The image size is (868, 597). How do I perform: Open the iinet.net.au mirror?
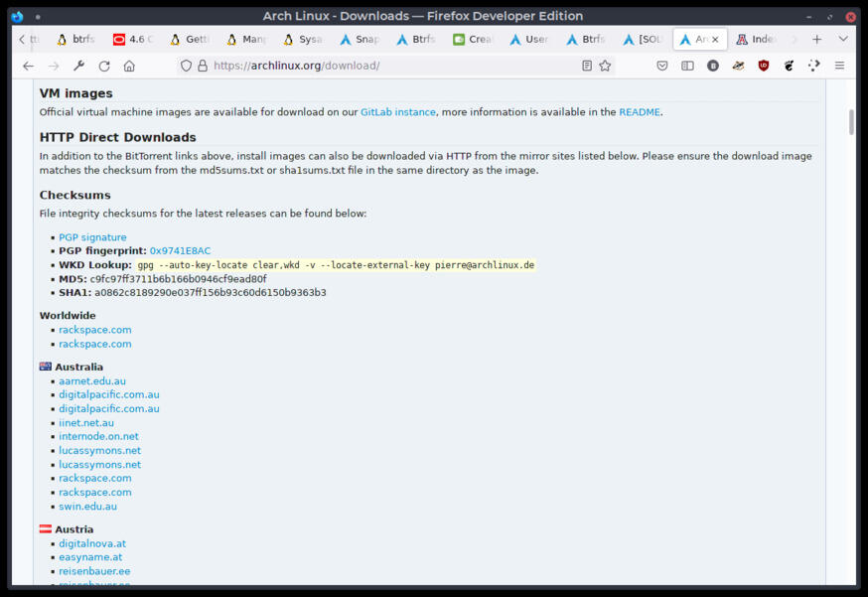(86, 422)
